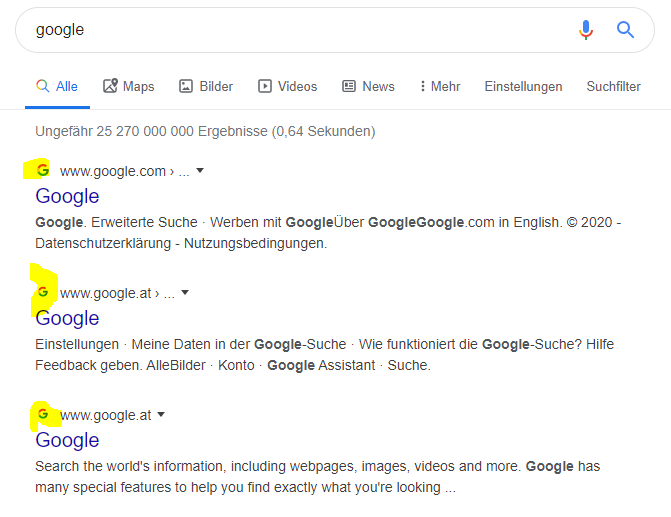Image resolution: width=671 pixels, height=517 pixels.
Task: Switch to the News tab
Action: tap(368, 86)
